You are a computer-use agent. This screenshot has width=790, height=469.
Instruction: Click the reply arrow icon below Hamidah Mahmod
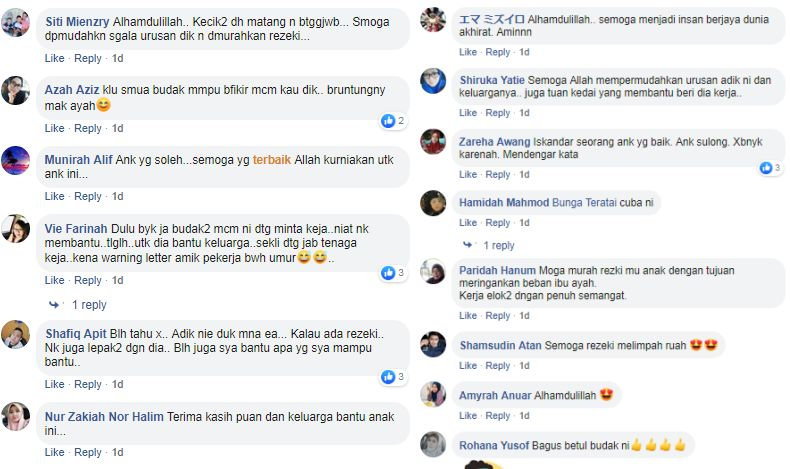click(x=468, y=245)
